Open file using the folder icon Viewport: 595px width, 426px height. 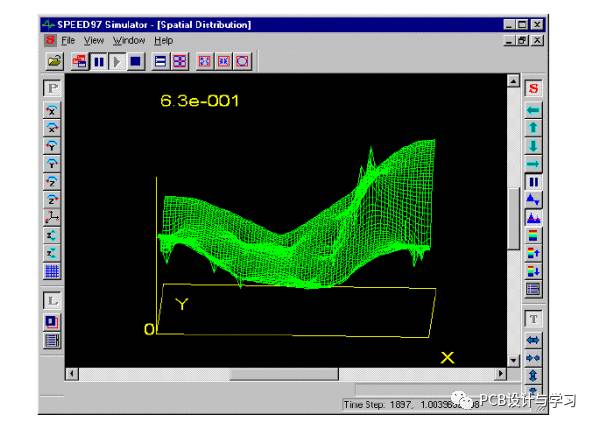pos(54,61)
